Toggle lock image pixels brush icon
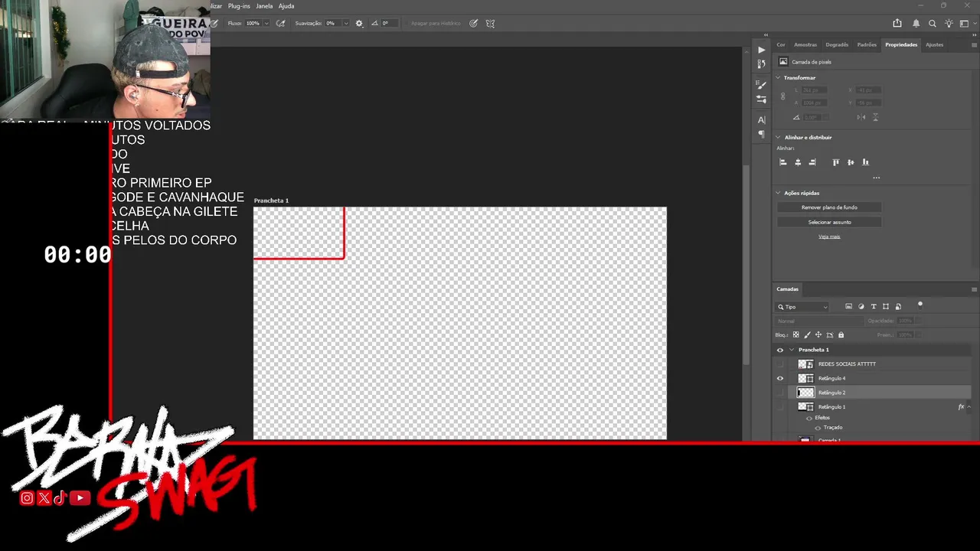Image resolution: width=980 pixels, height=551 pixels. coord(807,335)
